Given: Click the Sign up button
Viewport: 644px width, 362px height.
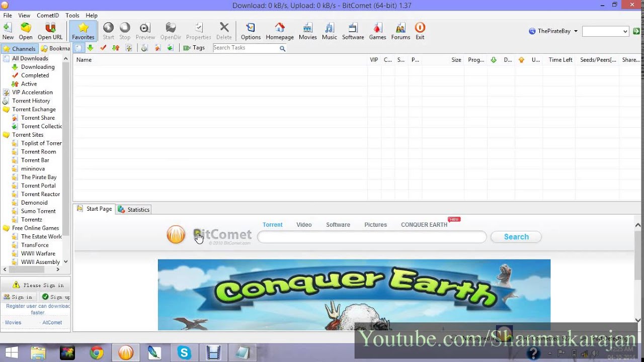Looking at the screenshot, I should point(55,297).
